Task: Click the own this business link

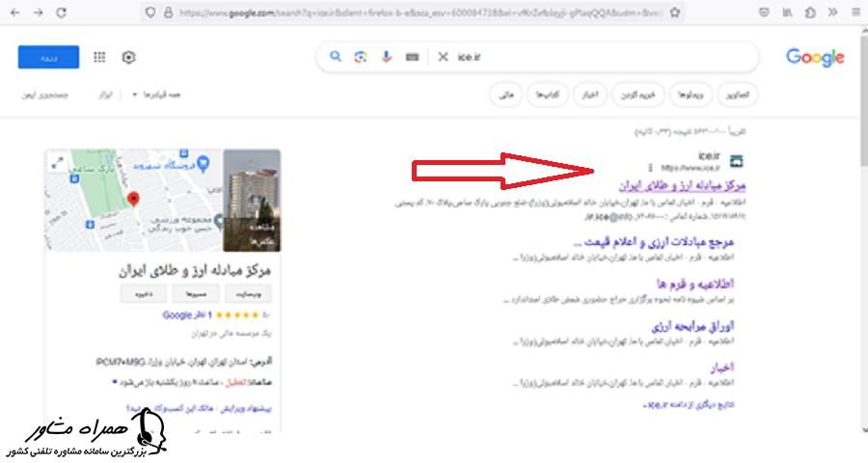Action: [x=171, y=409]
